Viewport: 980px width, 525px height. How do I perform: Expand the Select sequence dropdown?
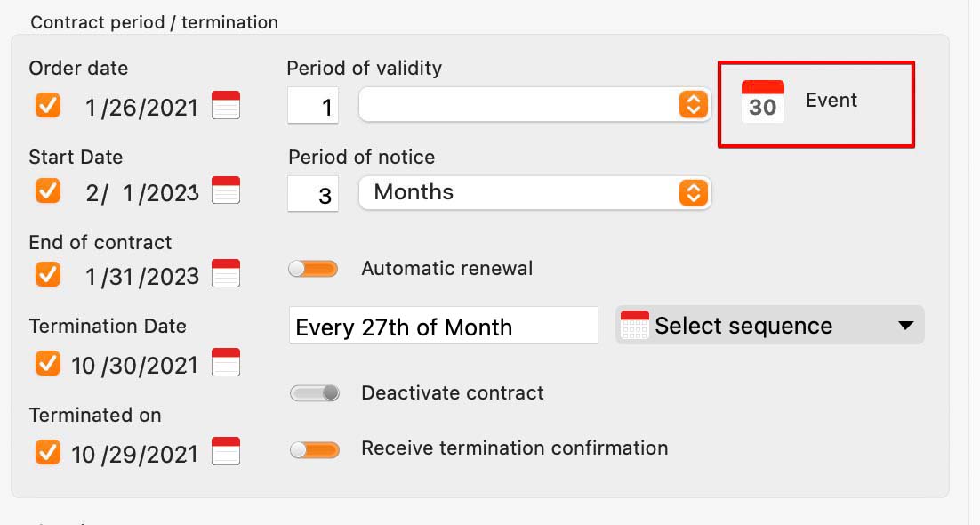pos(770,325)
